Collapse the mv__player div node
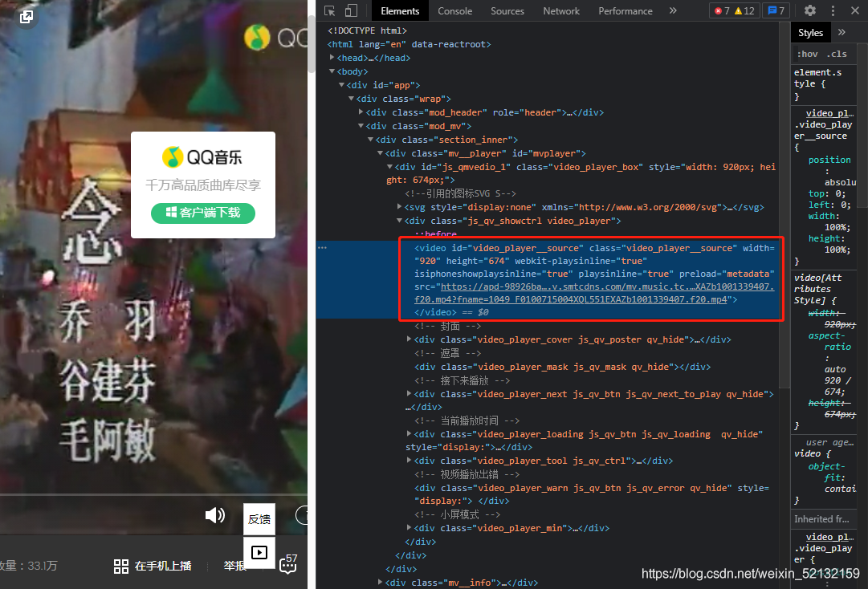 tap(381, 152)
